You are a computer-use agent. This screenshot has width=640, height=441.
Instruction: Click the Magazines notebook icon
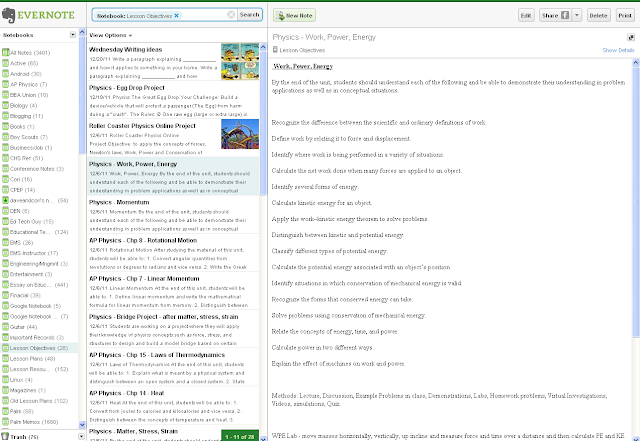pyautogui.click(x=5, y=390)
